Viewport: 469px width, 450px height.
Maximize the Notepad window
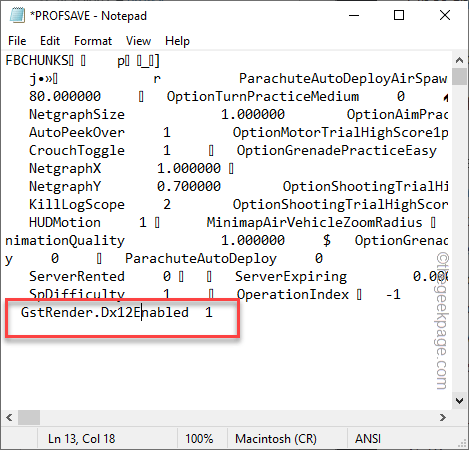(399, 15)
